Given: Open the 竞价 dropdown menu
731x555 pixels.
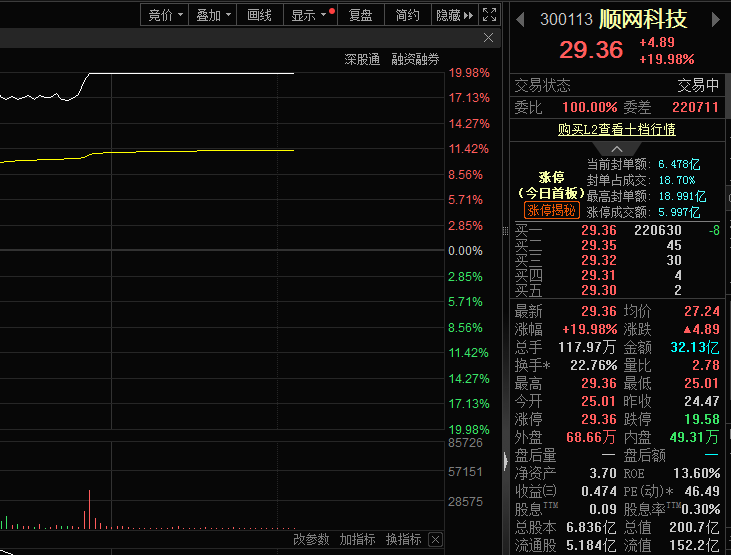Looking at the screenshot, I should 165,15.
